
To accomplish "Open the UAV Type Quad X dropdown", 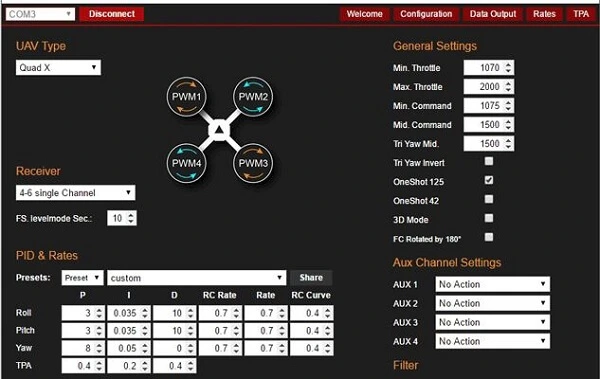I will (58, 68).
